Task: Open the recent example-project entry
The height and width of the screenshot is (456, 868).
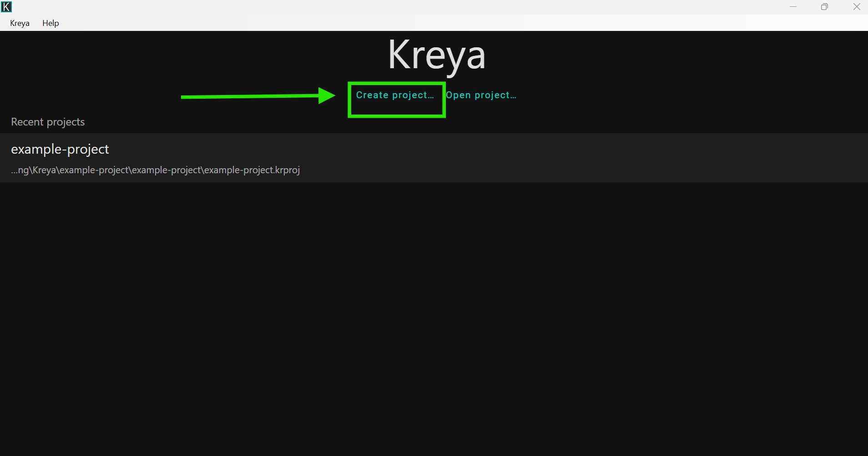Action: (x=434, y=158)
